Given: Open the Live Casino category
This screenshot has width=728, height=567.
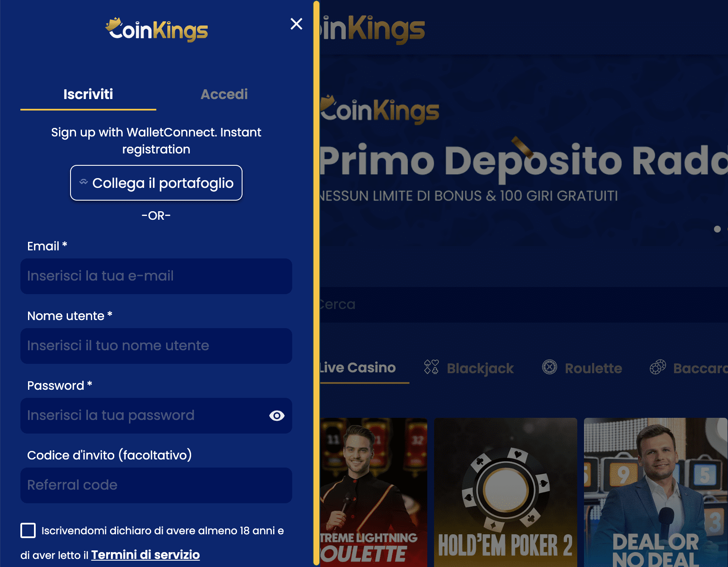Looking at the screenshot, I should pos(357,367).
